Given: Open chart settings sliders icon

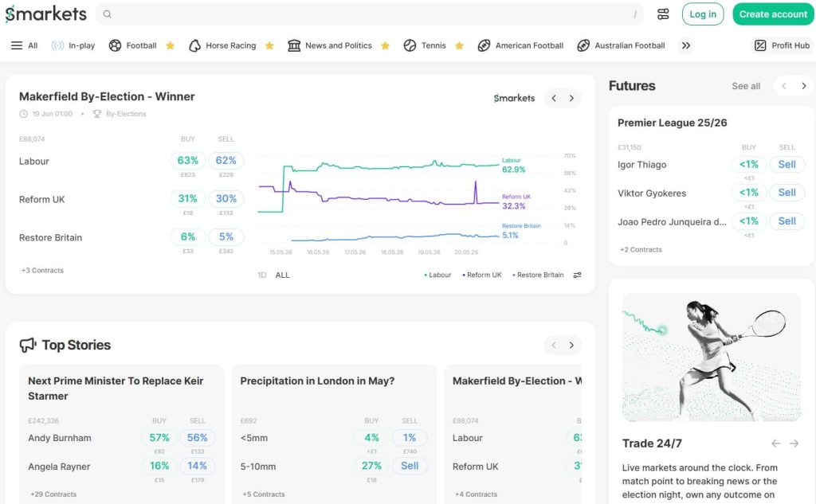Looking at the screenshot, I should click(577, 275).
